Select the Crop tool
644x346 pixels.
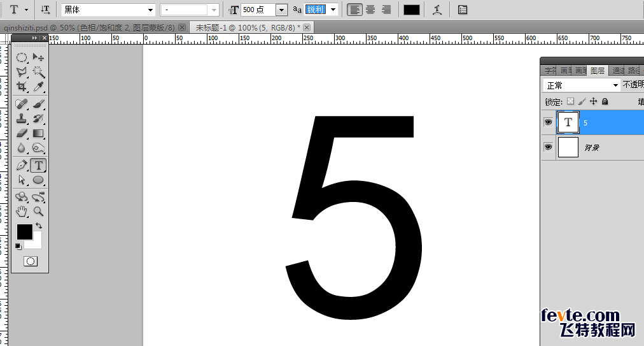[22, 87]
